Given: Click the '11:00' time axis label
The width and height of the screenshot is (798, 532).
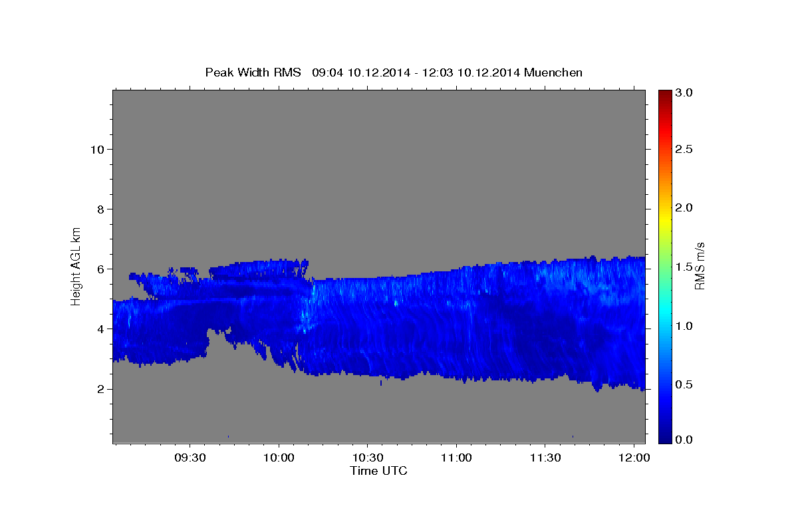Looking at the screenshot, I should [x=456, y=459].
